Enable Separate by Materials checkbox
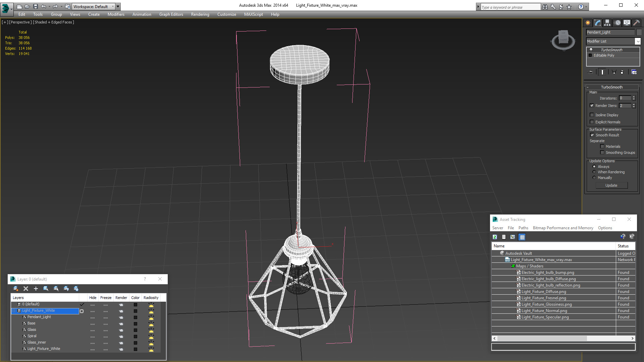644x362 pixels. click(x=602, y=146)
